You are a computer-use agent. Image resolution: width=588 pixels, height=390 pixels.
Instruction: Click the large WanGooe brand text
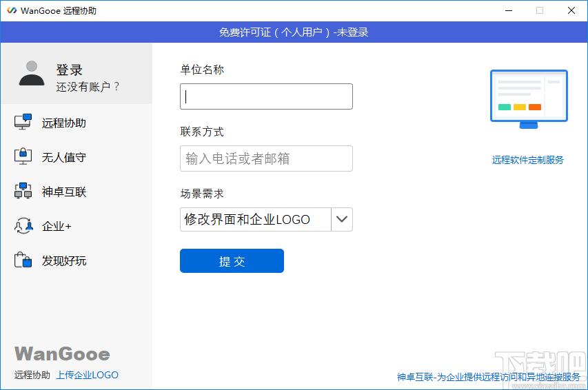point(62,353)
